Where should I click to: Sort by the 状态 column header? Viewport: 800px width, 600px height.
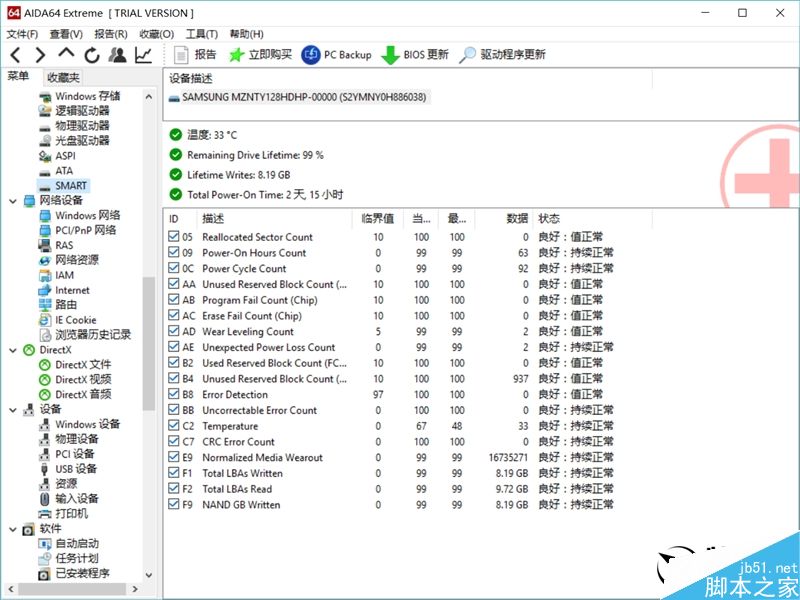[x=593, y=219]
